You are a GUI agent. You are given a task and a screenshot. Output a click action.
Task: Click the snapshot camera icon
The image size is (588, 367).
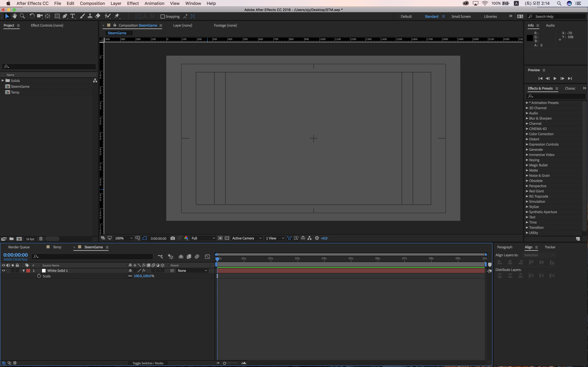173,238
